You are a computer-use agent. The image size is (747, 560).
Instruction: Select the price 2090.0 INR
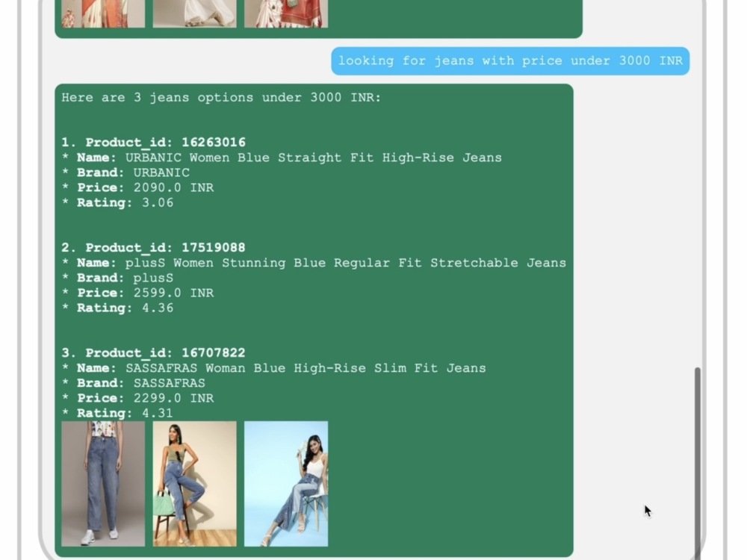coord(173,187)
